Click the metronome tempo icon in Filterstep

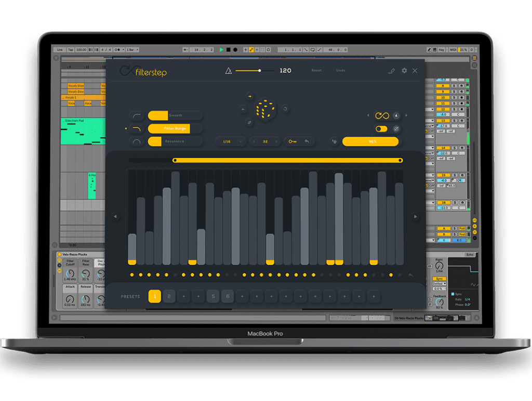coord(229,71)
